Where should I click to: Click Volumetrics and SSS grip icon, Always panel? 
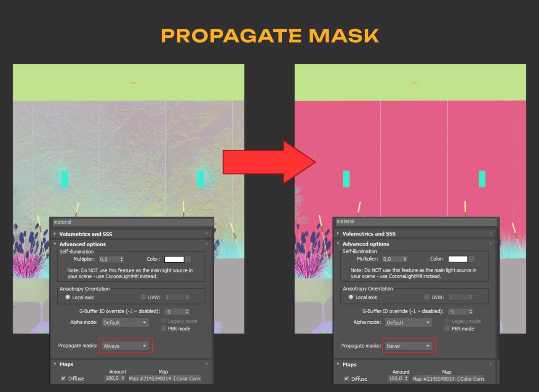pos(207,234)
